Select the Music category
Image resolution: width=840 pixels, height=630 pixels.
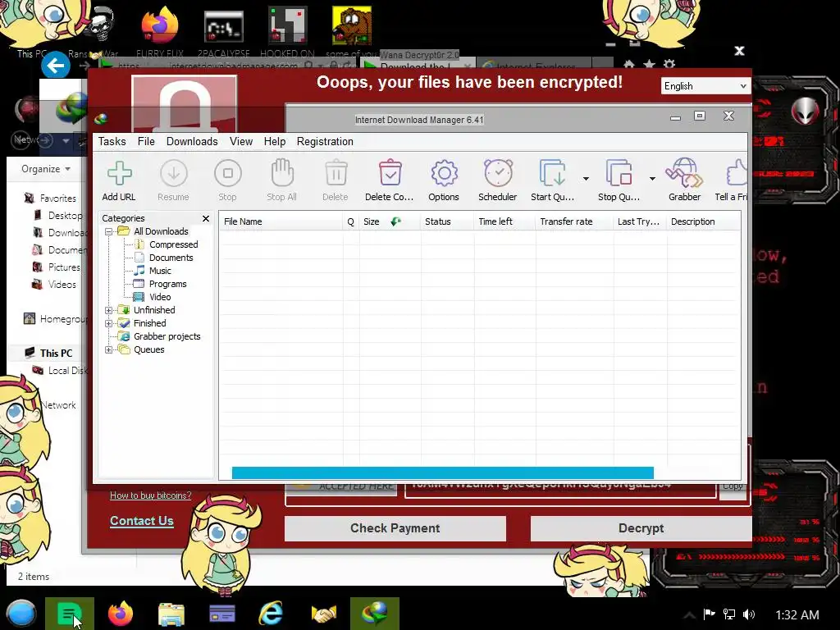(160, 271)
